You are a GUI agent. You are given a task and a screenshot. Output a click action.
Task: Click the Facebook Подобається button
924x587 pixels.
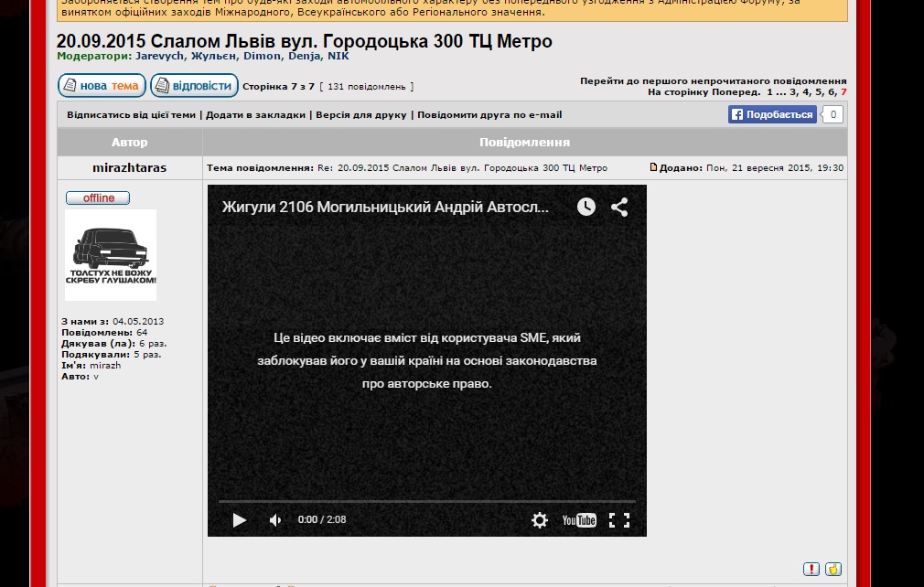tap(772, 114)
